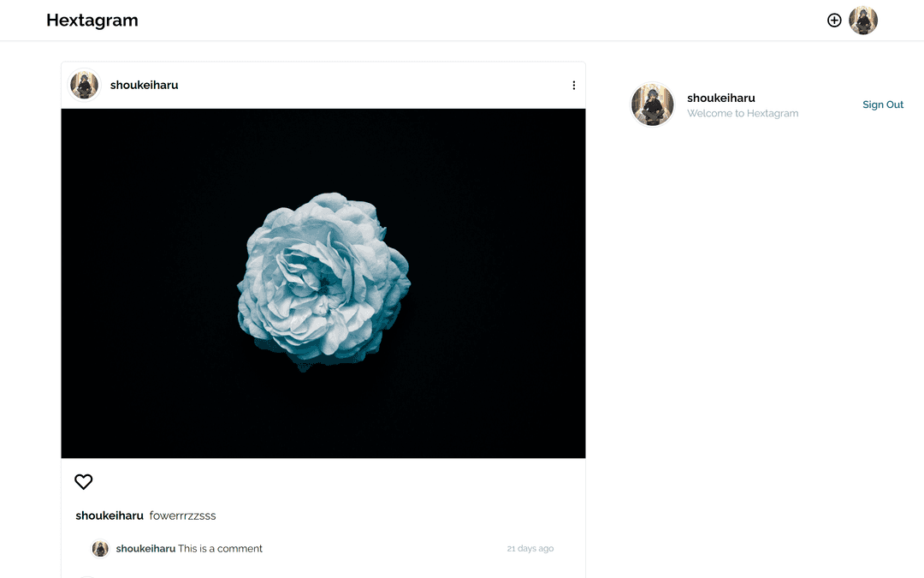The width and height of the screenshot is (924, 578).
Task: Sign Out of Hextagram
Action: [x=883, y=104]
